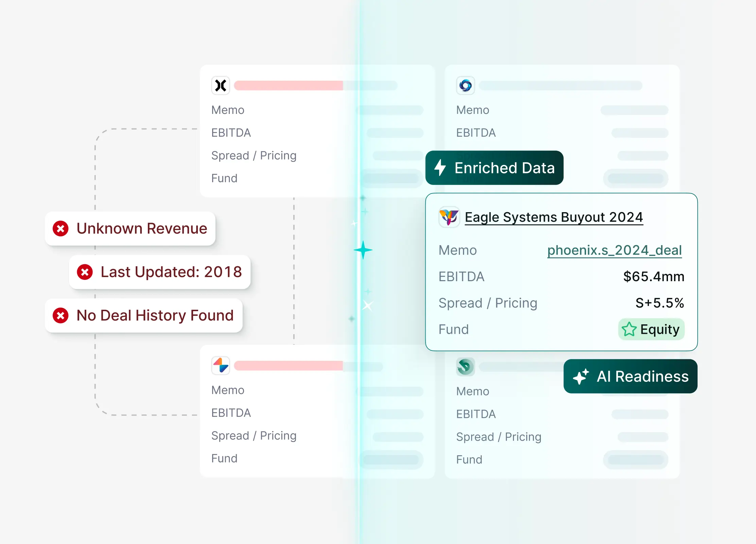Click the EBITDA label in Eagle Systems card
The width and height of the screenshot is (756, 544).
point(461,277)
